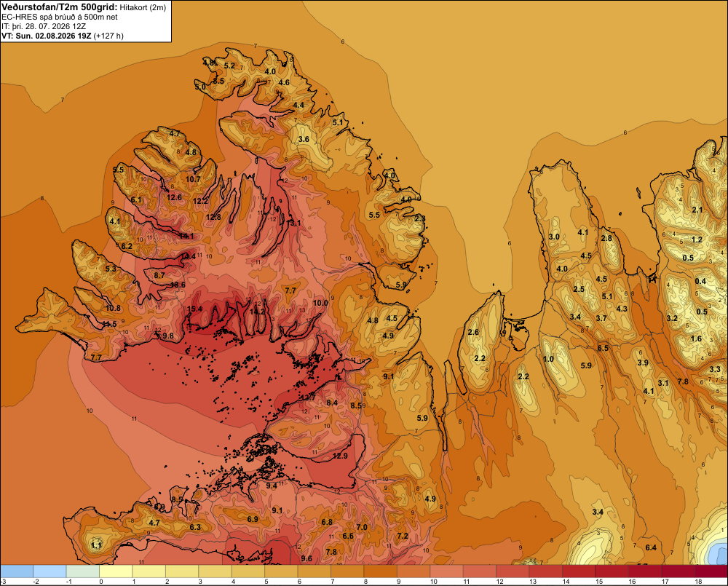Click the 9.6 temperature value on the map
Image resolution: width=728 pixels, height=586 pixels.
click(306, 558)
